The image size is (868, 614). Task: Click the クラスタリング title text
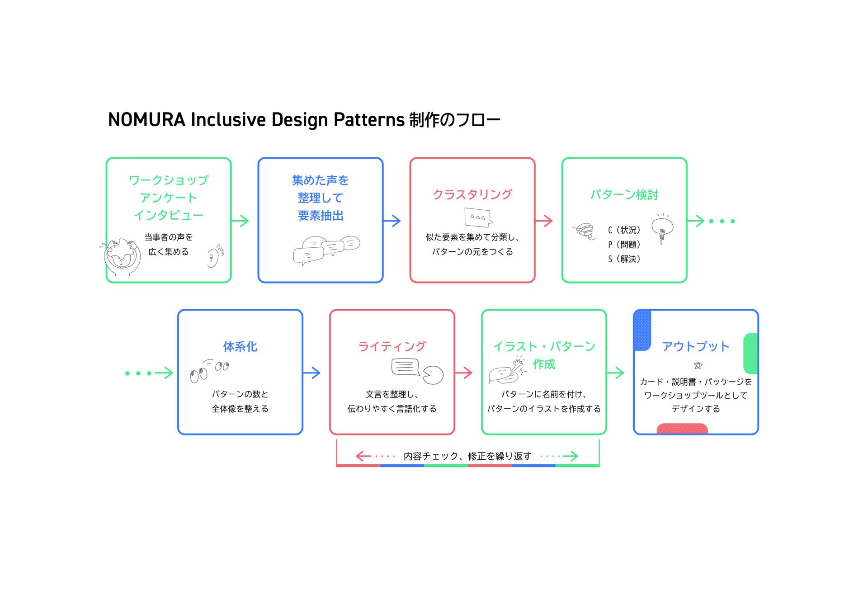coord(472,194)
